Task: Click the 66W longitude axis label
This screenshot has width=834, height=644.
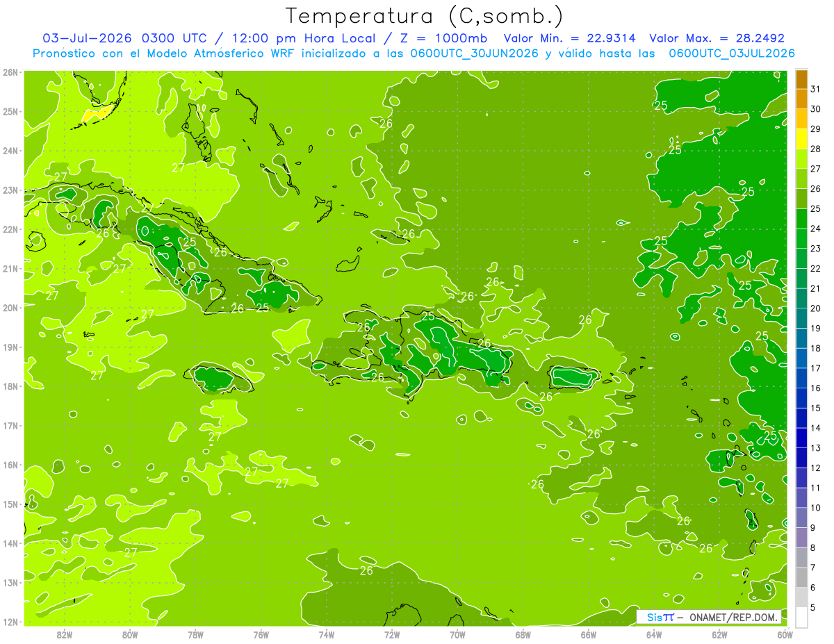Action: tap(589, 634)
